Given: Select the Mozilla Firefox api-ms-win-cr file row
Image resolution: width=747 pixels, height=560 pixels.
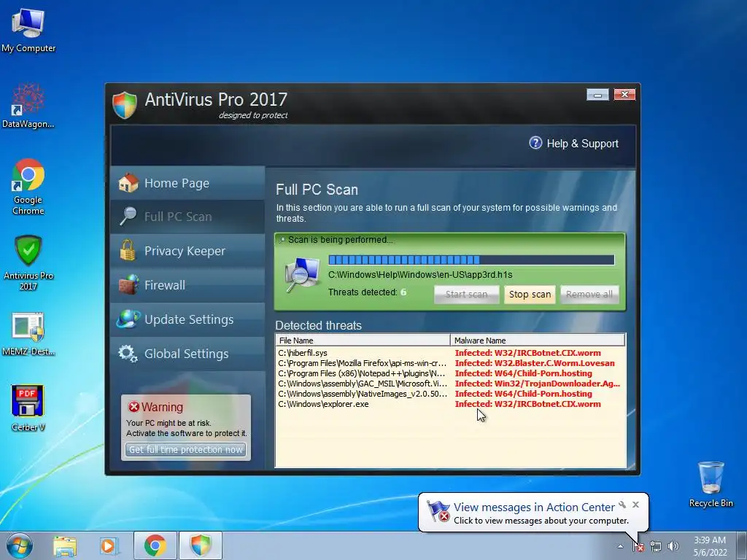Looking at the screenshot, I should (x=450, y=363).
